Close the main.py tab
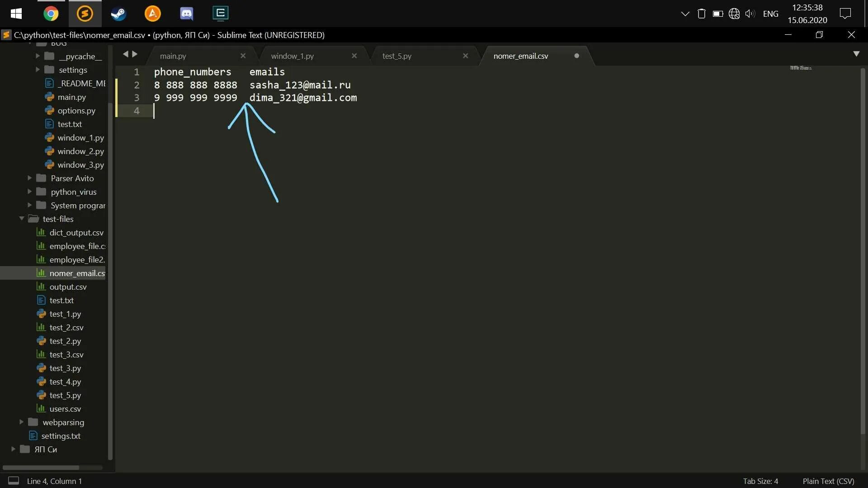The height and width of the screenshot is (488, 868). click(x=243, y=56)
